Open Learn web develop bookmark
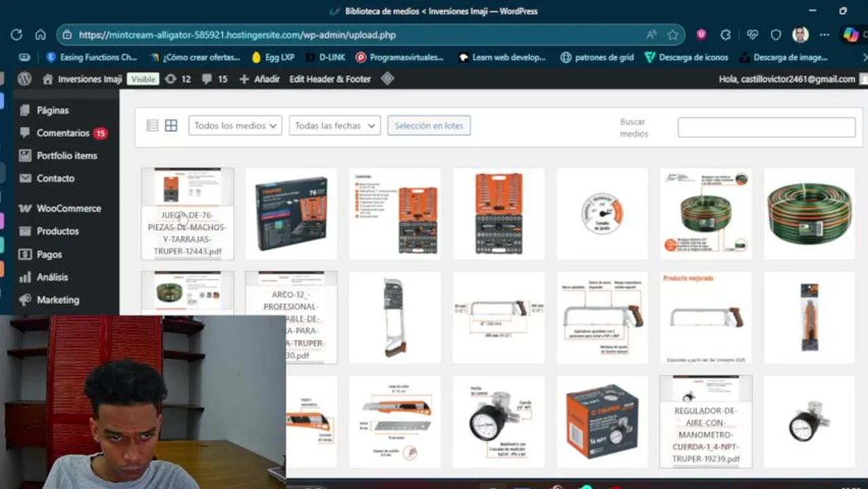Screen dimensions: 868x489 502,57
